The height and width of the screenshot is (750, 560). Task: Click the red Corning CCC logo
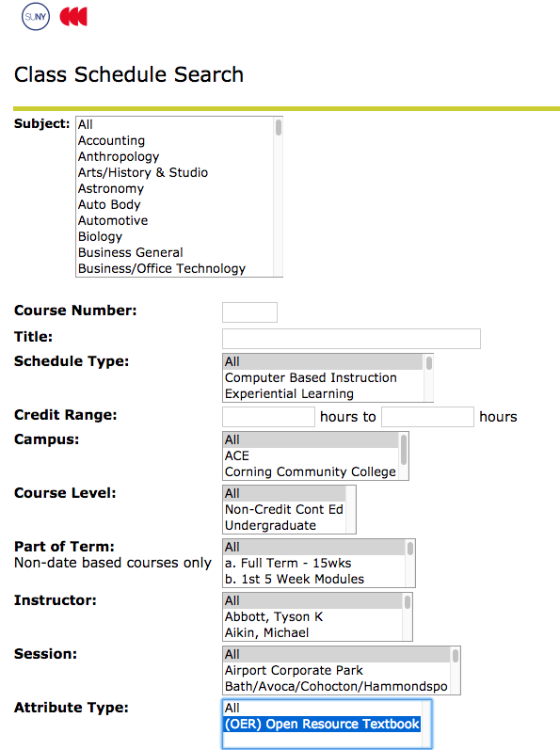(73, 16)
